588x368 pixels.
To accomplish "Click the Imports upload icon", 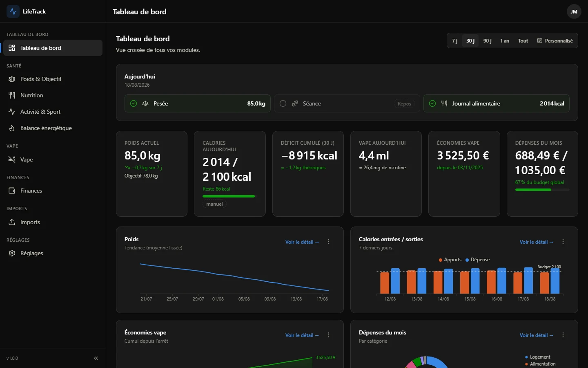I will [x=12, y=222].
